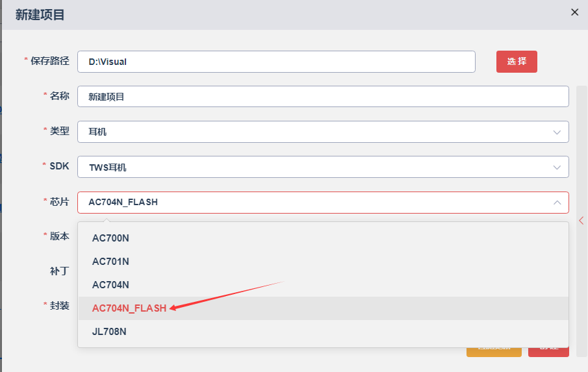Close the 新建项目 dialog
Viewport: 588px width, 372px height.
574,12
